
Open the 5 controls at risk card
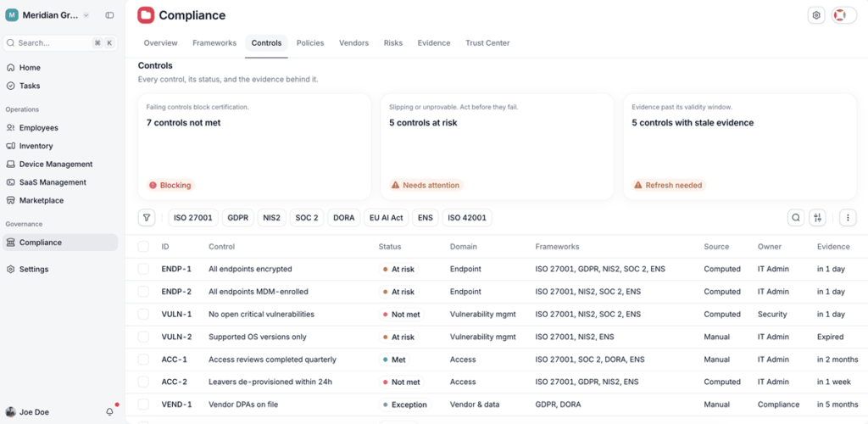point(497,147)
